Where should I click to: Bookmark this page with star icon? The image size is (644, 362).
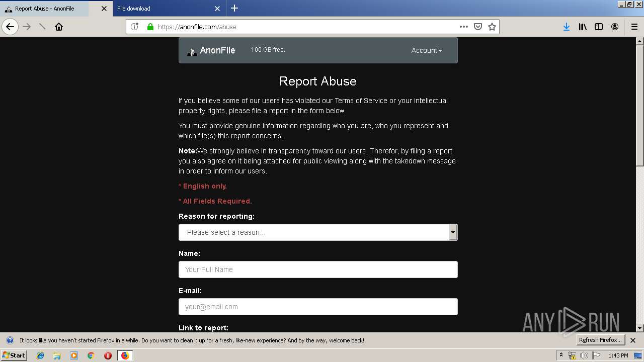[492, 27]
